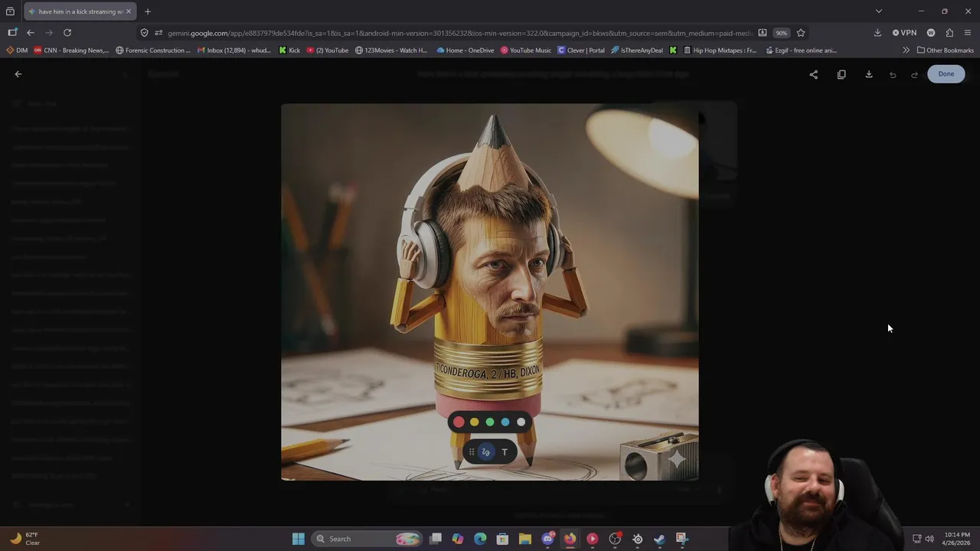Screen dimensions: 980x551
Task: Open Firefox downloads panel
Action: coord(877,33)
